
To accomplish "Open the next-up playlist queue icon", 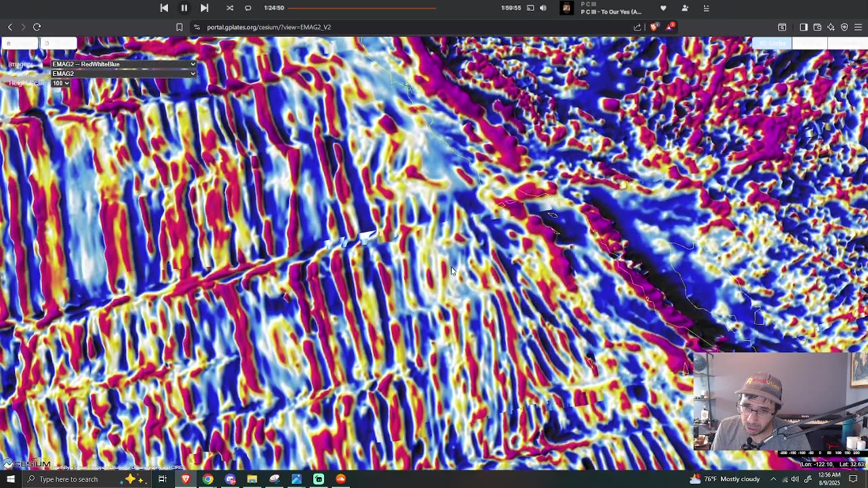I will pos(706,8).
